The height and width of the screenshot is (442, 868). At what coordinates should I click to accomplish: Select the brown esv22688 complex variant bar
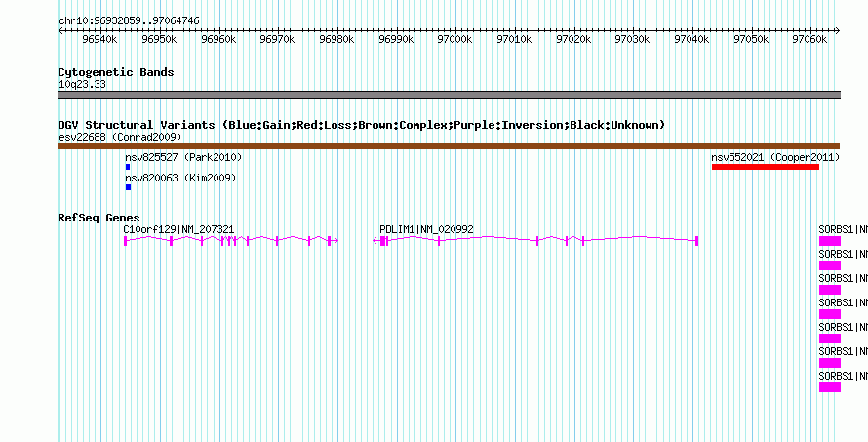[x=449, y=146]
